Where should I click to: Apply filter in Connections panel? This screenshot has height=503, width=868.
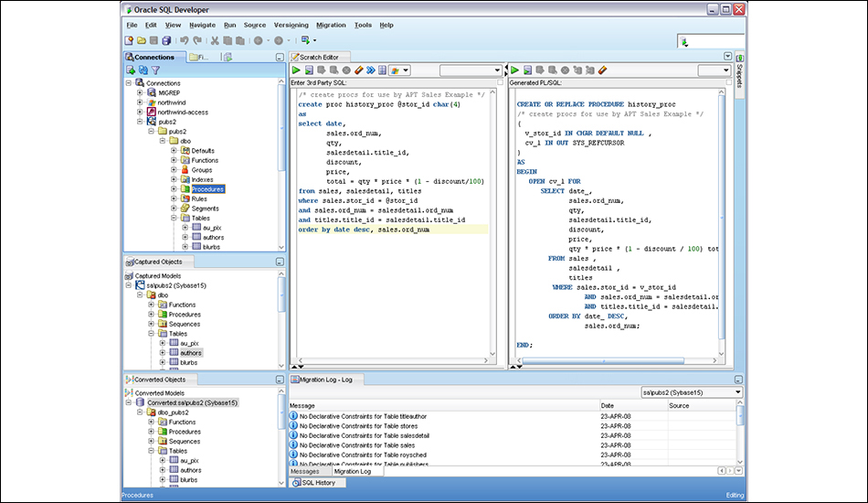(x=155, y=70)
